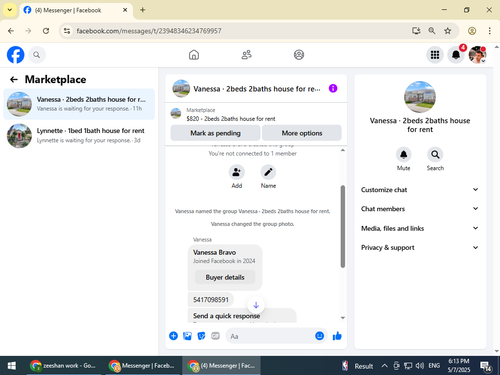Go to the Home feed icon
Screen dimensions: 500x375
(x=194, y=55)
